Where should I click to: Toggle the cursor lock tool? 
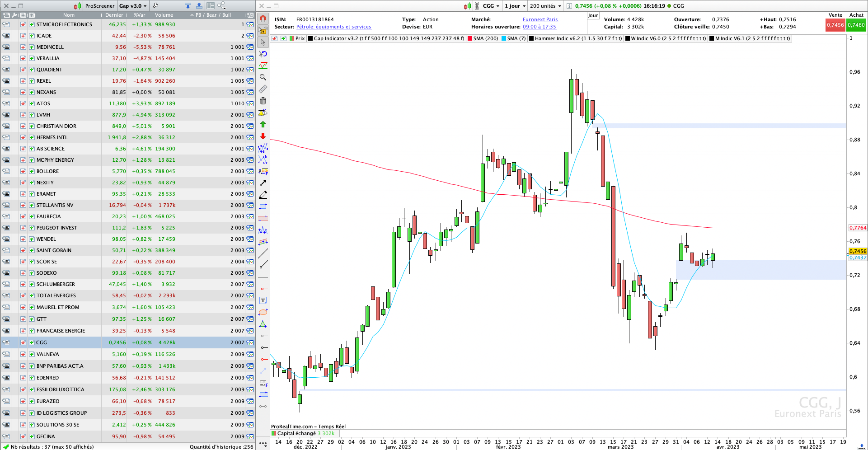click(263, 31)
